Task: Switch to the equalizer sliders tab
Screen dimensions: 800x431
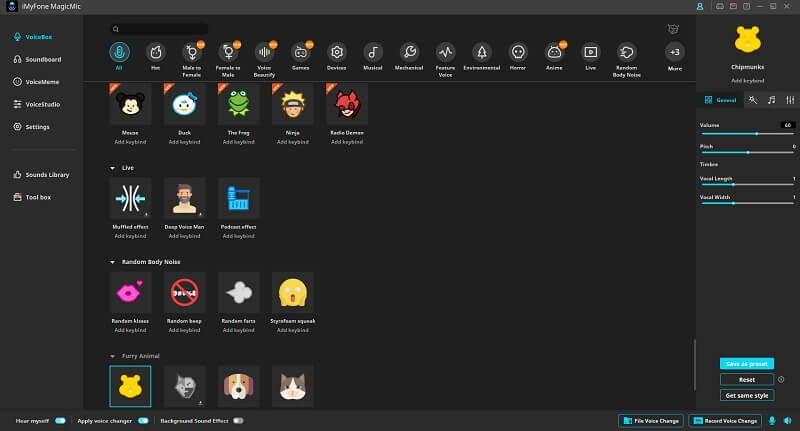Action: tap(790, 100)
